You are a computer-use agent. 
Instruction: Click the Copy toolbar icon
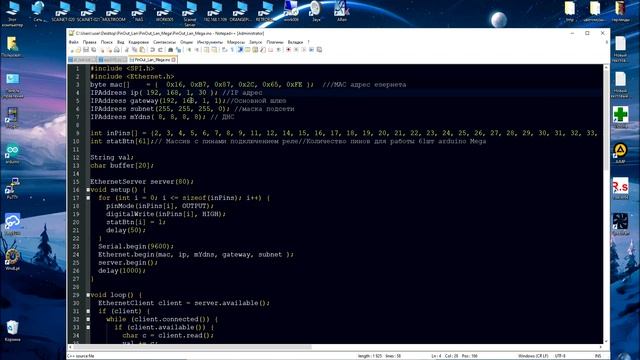134,50
